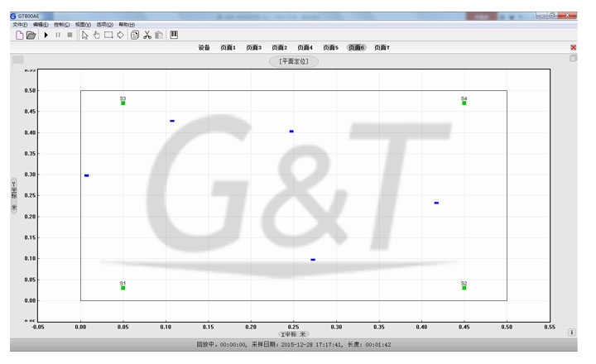Click the clipboard paste icon
Viewport: 596px width, 364px height.
coord(159,35)
